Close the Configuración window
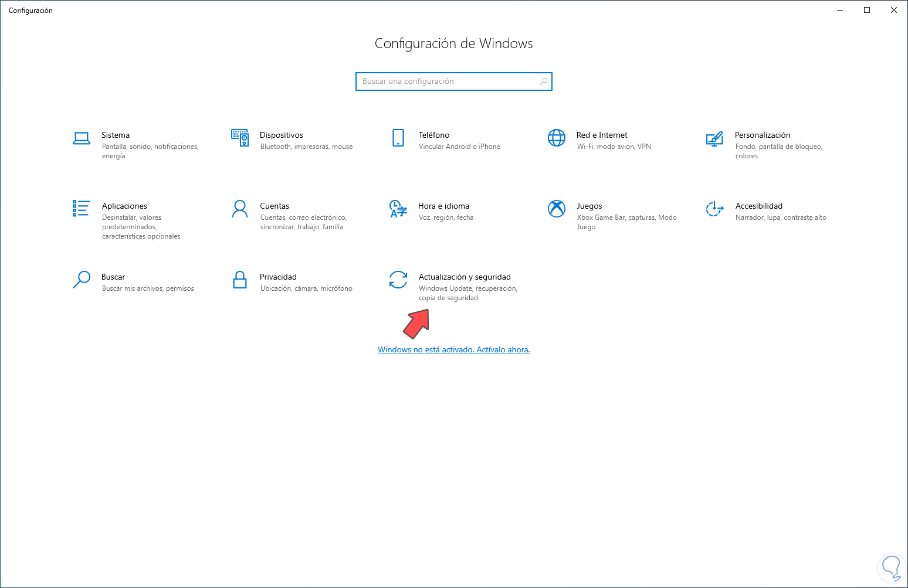The width and height of the screenshot is (908, 588). 894,10
